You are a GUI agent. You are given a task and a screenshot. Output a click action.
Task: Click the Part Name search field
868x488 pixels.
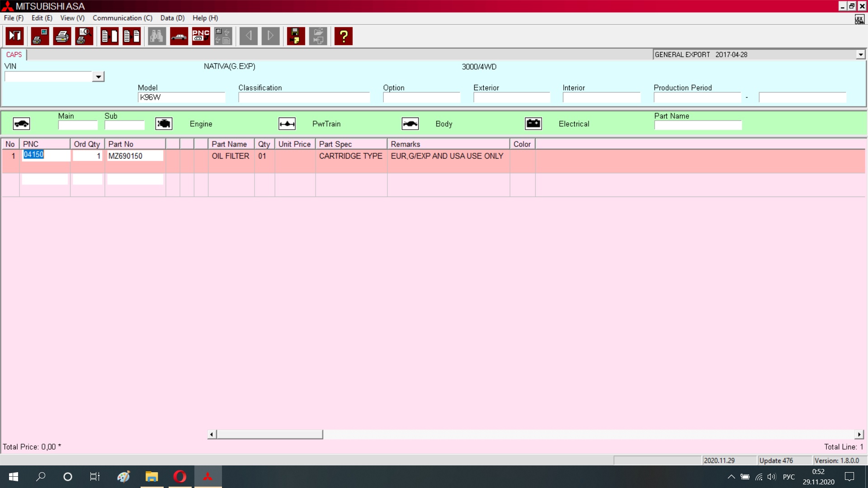(698, 125)
